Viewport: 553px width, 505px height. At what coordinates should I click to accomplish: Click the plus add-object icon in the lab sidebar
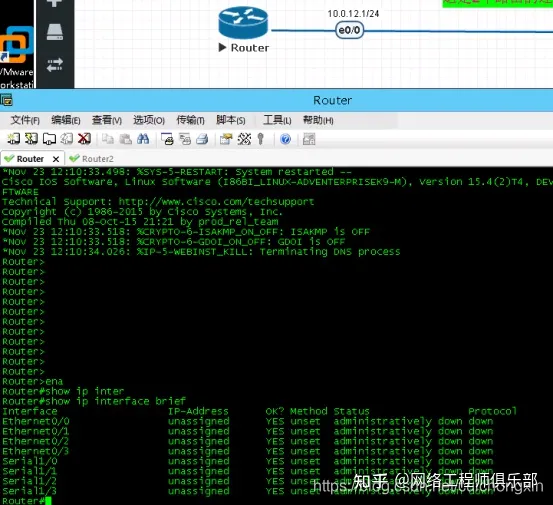(x=55, y=3)
